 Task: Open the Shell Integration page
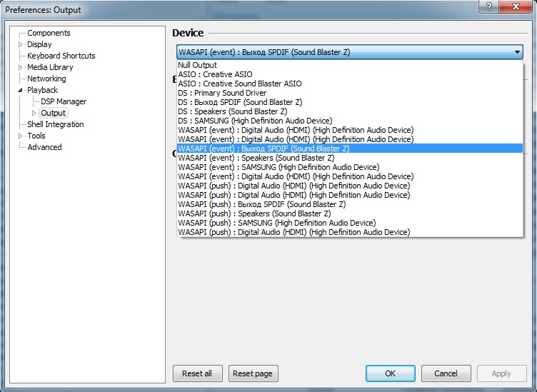56,124
